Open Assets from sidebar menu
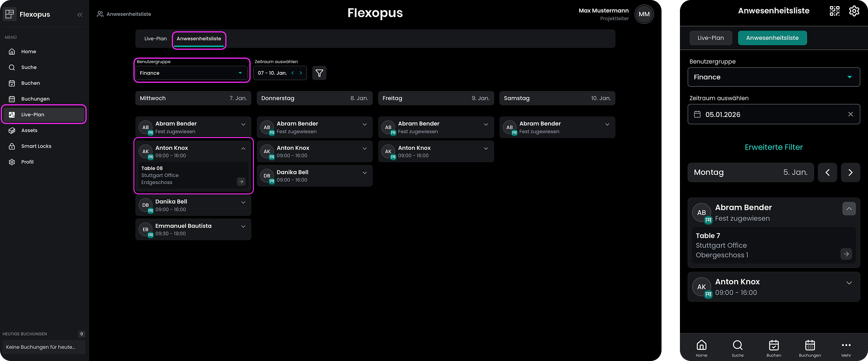 [x=29, y=131]
